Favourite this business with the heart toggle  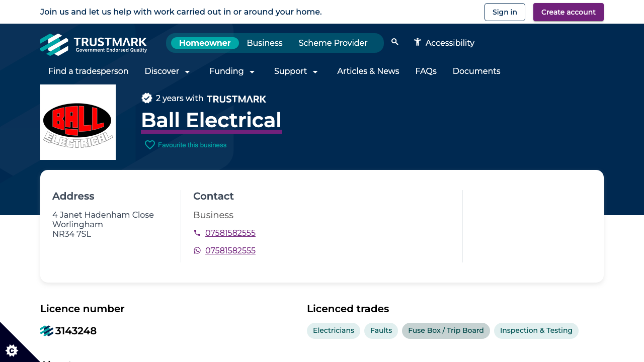click(149, 145)
